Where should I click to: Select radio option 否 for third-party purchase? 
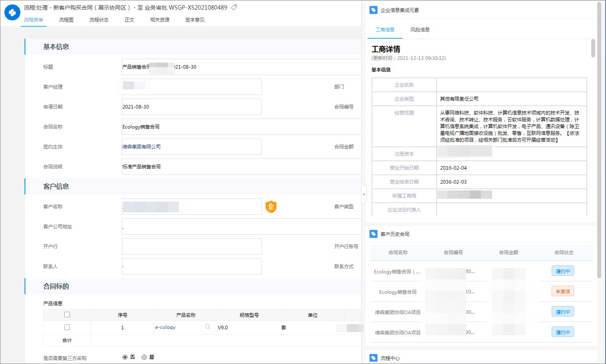[125, 357]
